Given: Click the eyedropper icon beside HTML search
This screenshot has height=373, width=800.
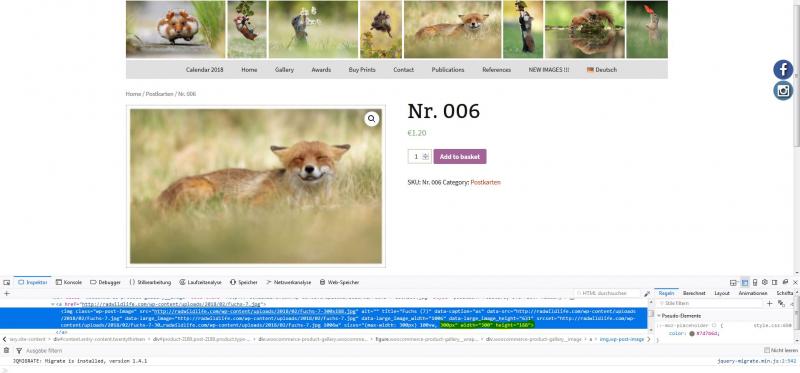Looking at the screenshot, I should click(647, 293).
